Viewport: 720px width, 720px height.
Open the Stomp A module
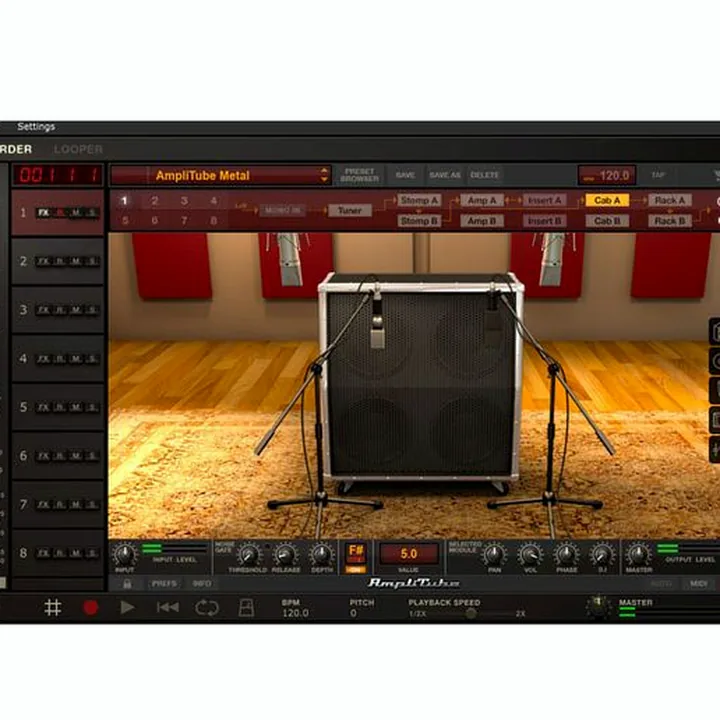point(419,200)
